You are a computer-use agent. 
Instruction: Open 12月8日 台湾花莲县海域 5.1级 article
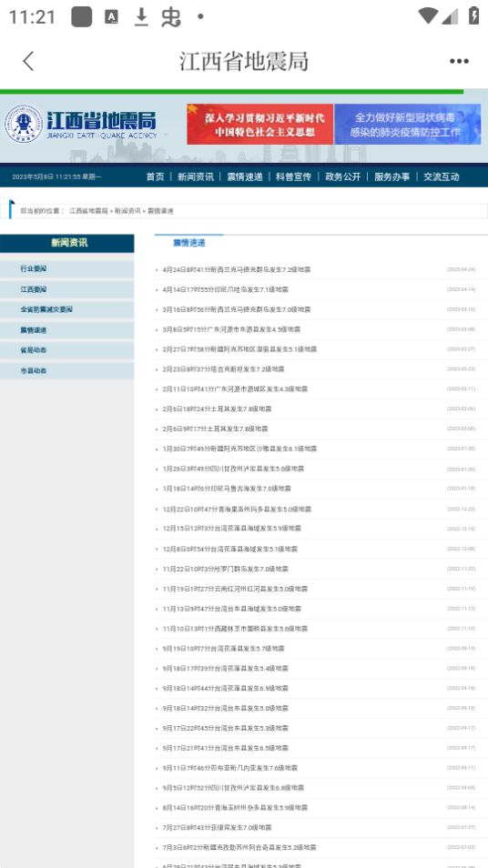[229, 550]
